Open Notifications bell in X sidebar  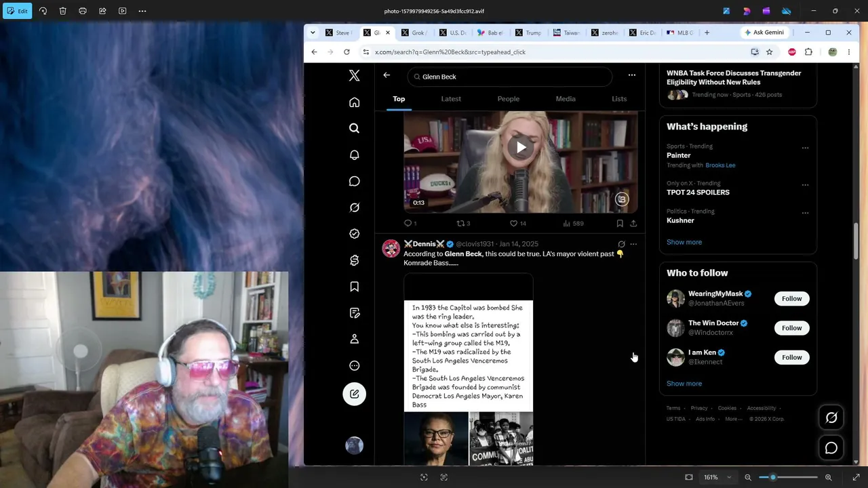[x=354, y=155]
